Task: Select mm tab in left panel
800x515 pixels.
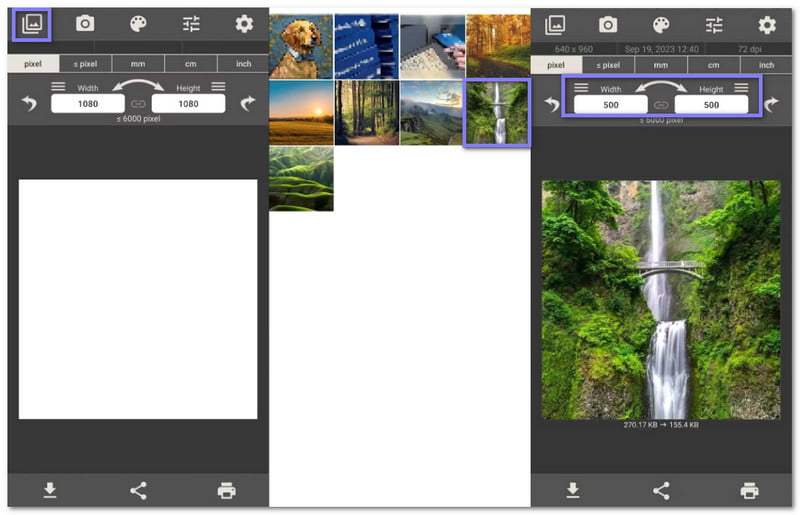Action: (138, 64)
